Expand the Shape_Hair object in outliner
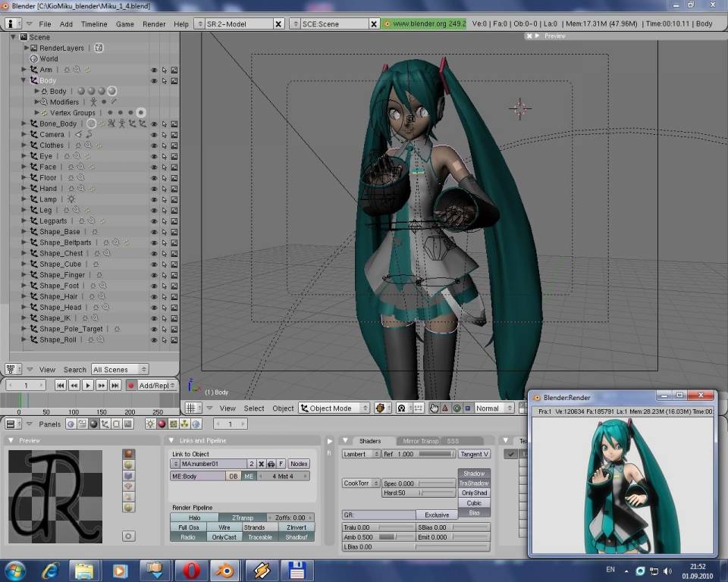 pyautogui.click(x=24, y=296)
